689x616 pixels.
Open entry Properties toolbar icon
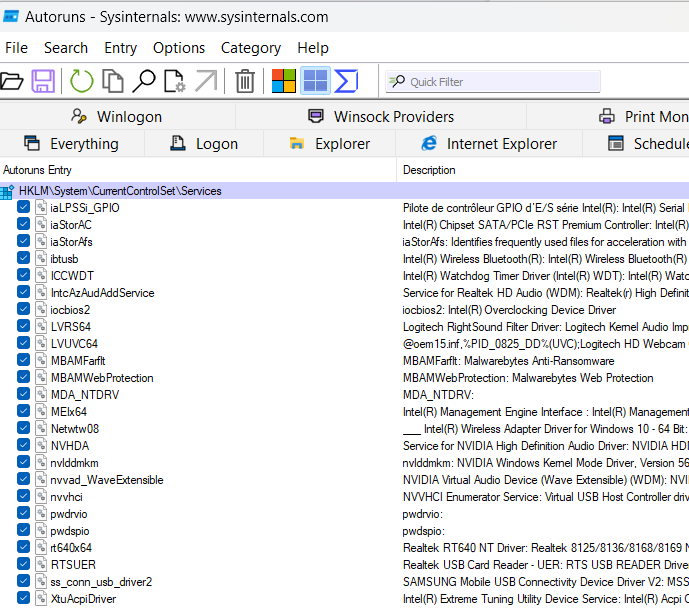tap(174, 81)
